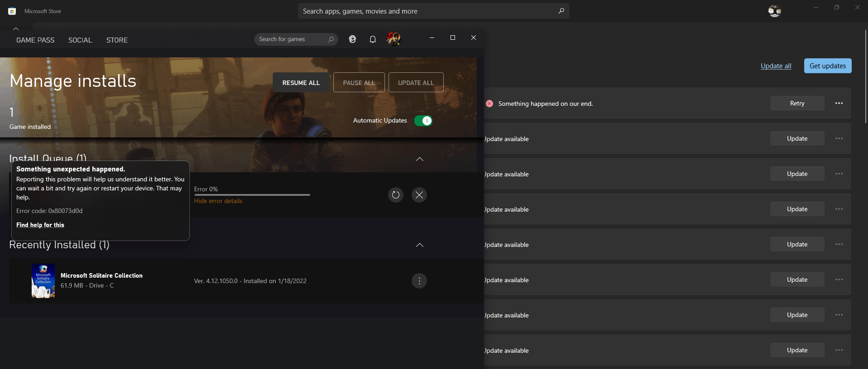Open the Xbox app profile picture
The image size is (868, 369).
tap(394, 39)
